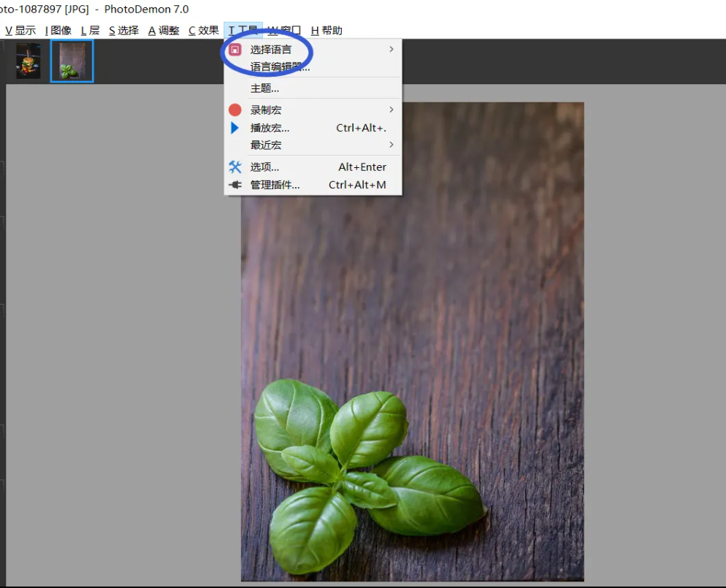Click the wrench icon beside 选项
The height and width of the screenshot is (588, 726).
[235, 167]
